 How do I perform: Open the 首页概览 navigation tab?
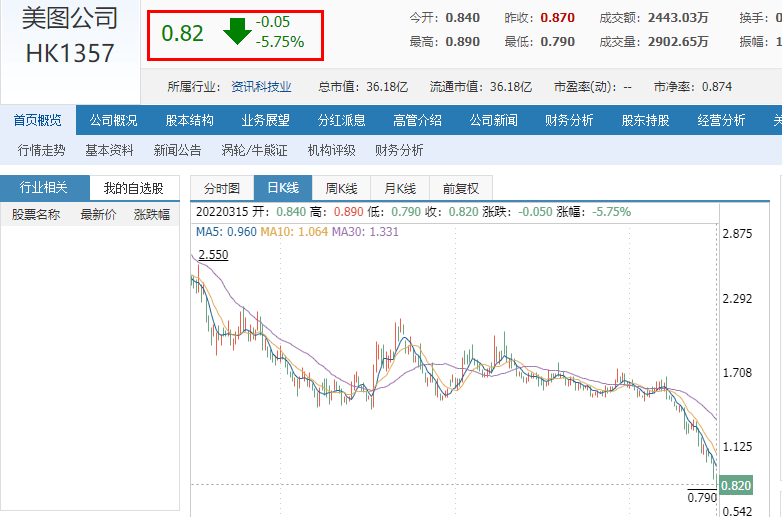pyautogui.click(x=38, y=121)
